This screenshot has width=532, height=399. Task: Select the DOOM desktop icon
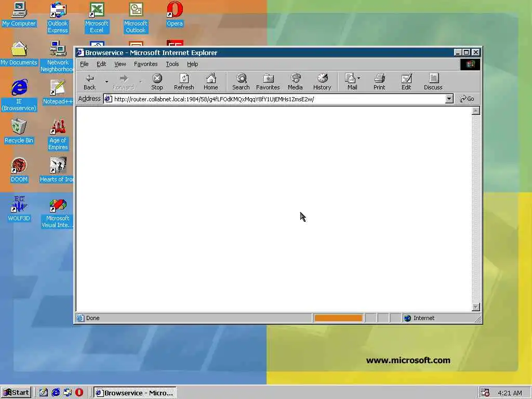(x=19, y=170)
